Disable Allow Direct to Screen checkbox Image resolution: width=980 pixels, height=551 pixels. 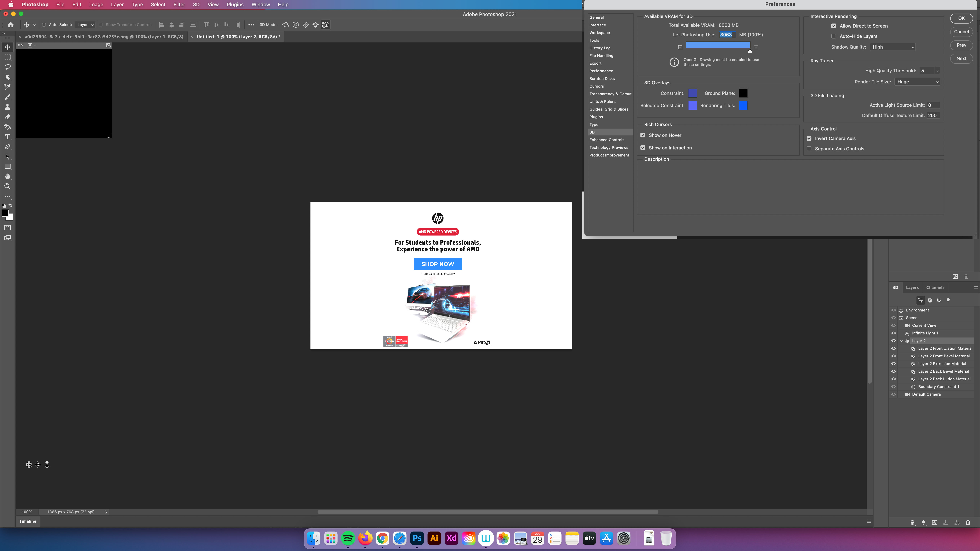tap(834, 26)
